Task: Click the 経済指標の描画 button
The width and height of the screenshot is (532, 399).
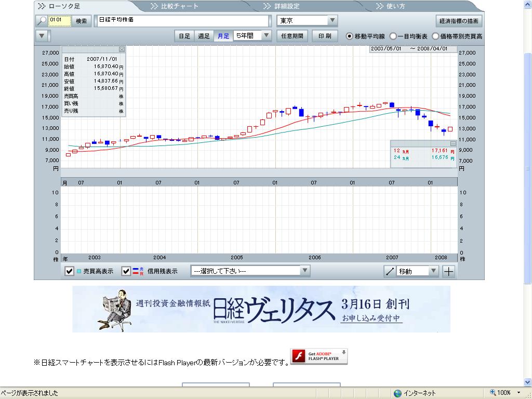Action: [x=459, y=21]
